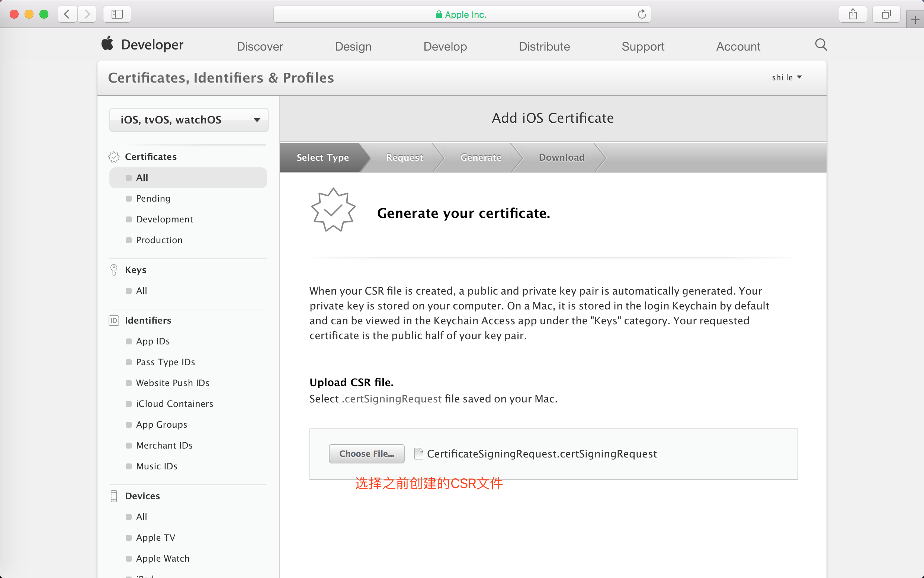The width and height of the screenshot is (924, 578).
Task: Reload the page with the refresh icon
Action: point(642,14)
